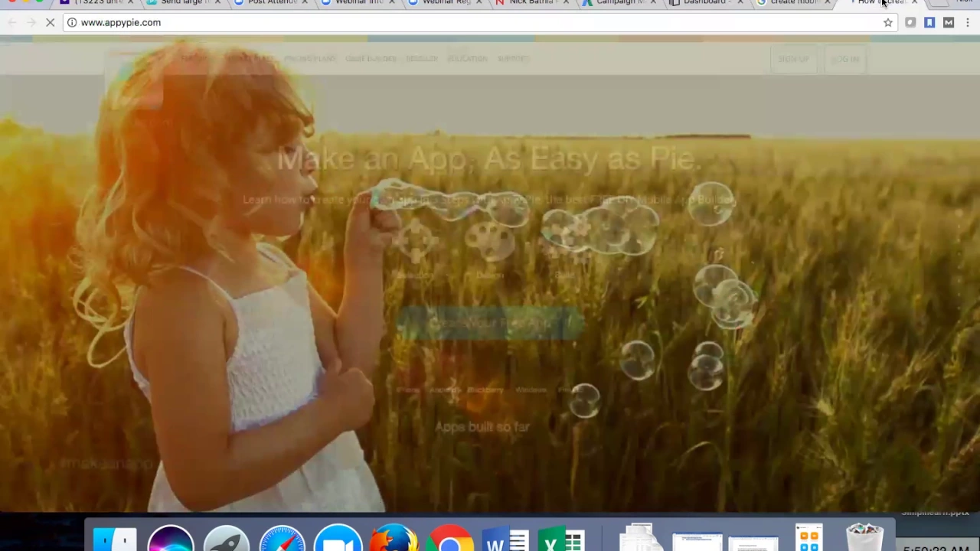Click the faded 'SIGN UP' button
Image resolution: width=980 pixels, height=551 pixels.
(793, 59)
